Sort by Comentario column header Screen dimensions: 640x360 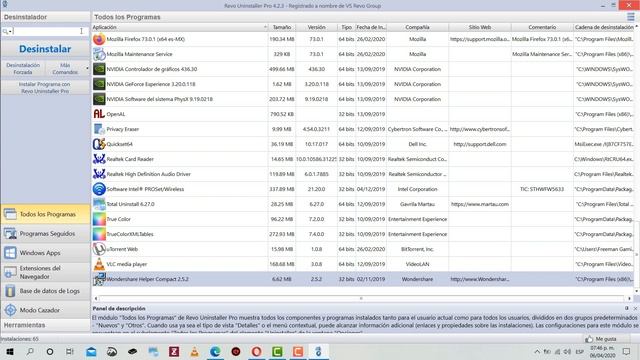click(x=542, y=27)
